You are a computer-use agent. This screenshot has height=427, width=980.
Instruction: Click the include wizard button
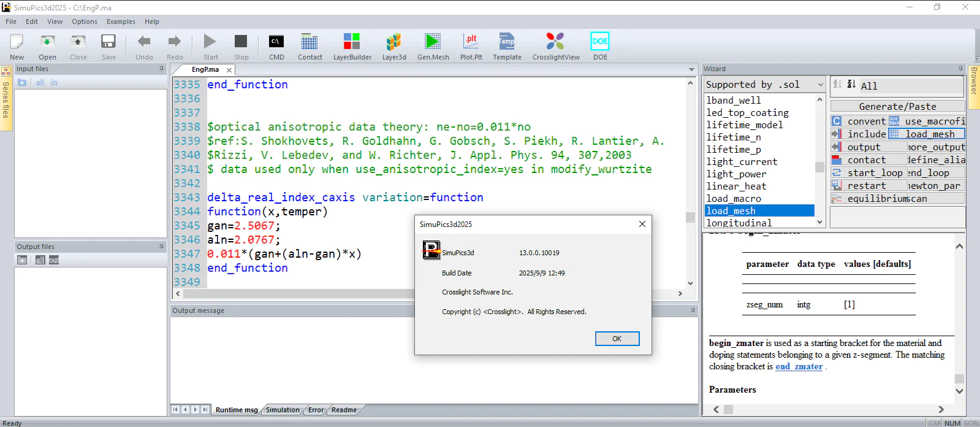coord(859,134)
